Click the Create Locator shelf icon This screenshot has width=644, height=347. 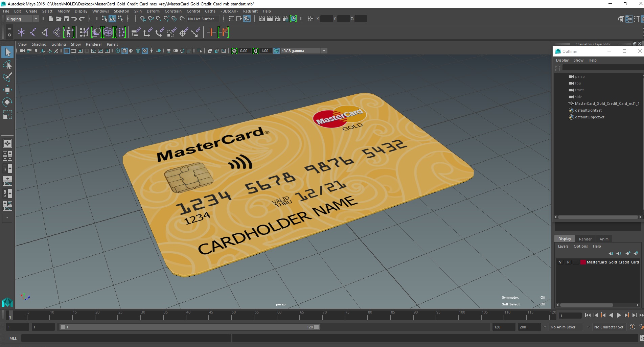pos(21,32)
